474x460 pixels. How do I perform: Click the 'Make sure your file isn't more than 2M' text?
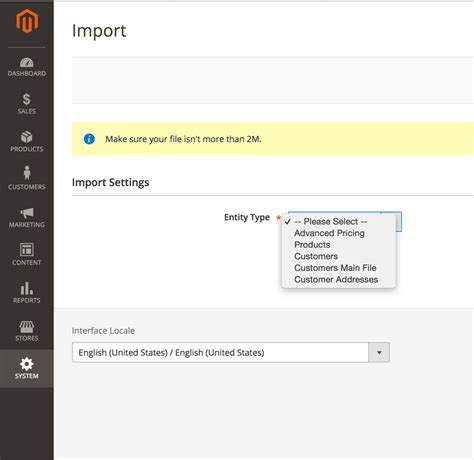point(183,139)
